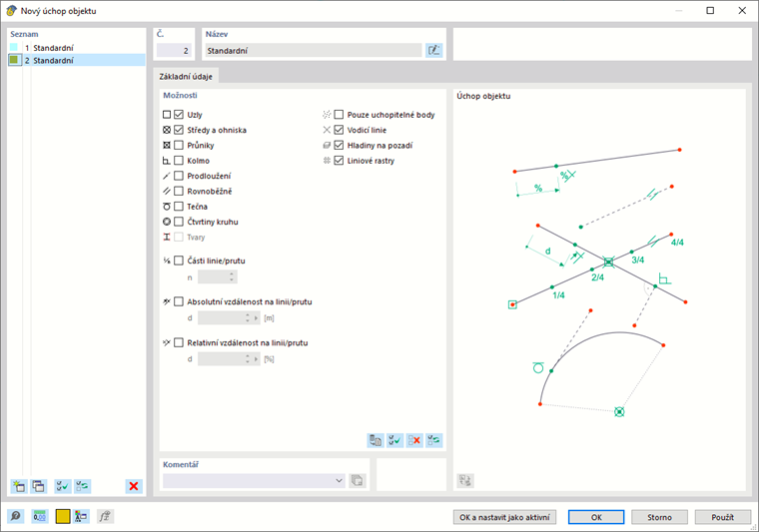Viewport: 759px width, 532px height.
Task: Click the duplicate object snap icon in list toolbar
Action: pyautogui.click(x=38, y=486)
